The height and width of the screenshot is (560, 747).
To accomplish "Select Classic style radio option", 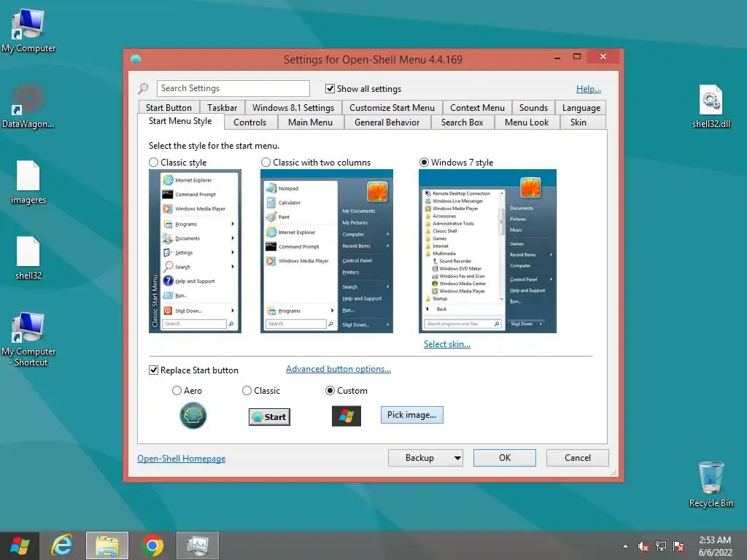I will pos(153,163).
